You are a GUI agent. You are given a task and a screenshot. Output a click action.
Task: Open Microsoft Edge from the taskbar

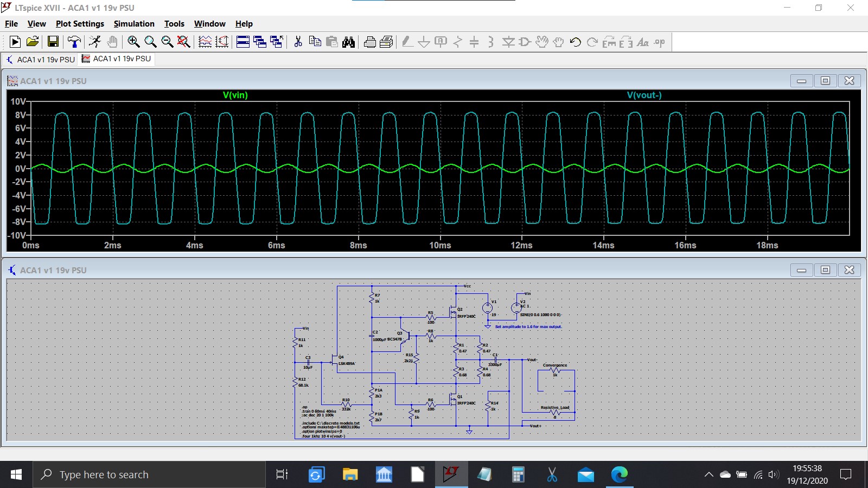(x=620, y=474)
